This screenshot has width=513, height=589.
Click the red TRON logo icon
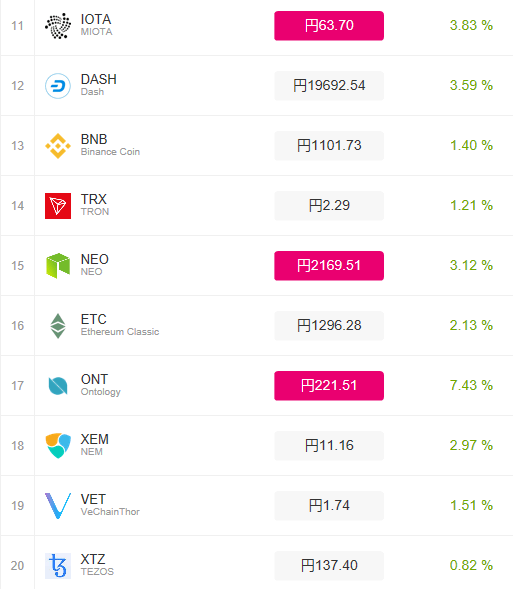[58, 206]
